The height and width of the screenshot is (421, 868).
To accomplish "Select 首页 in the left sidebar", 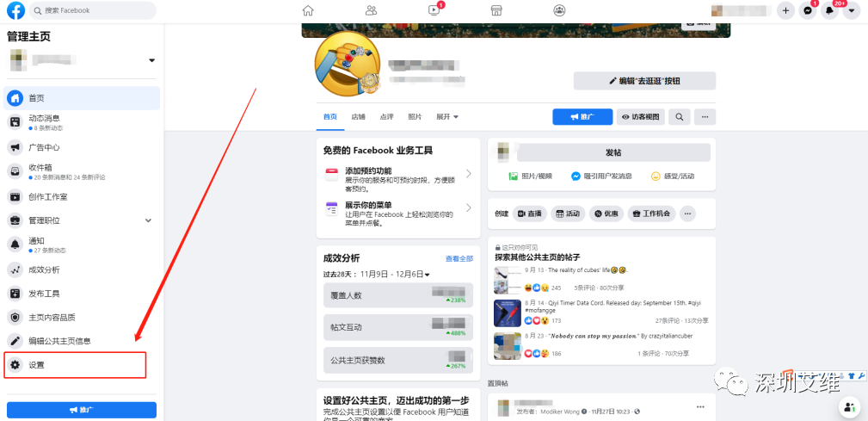I will click(x=82, y=98).
